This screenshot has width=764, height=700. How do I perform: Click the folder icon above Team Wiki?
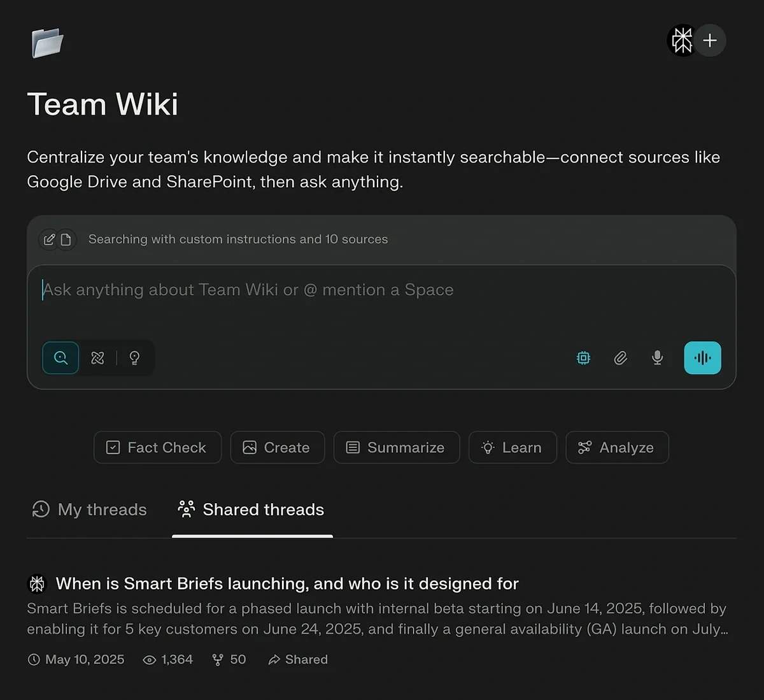click(x=48, y=43)
